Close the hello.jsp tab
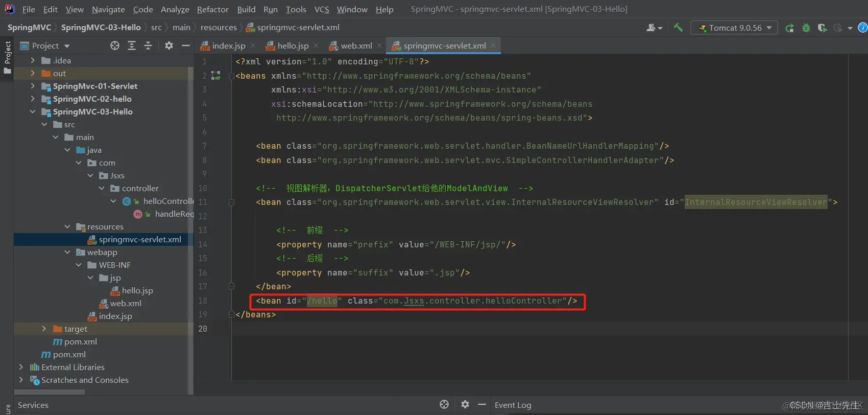Viewport: 868px width, 415px height. (316, 45)
